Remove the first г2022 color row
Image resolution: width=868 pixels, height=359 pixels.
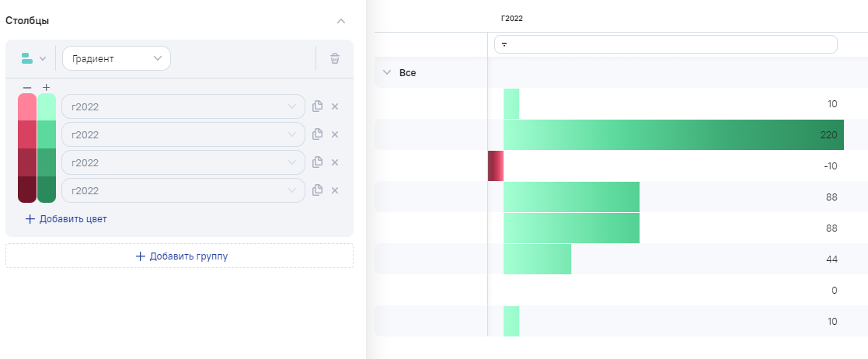click(x=335, y=106)
